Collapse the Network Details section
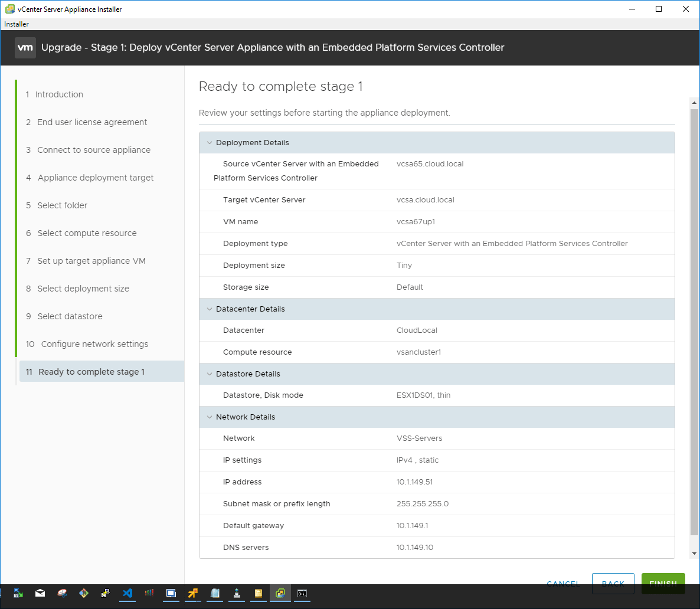 coord(210,417)
